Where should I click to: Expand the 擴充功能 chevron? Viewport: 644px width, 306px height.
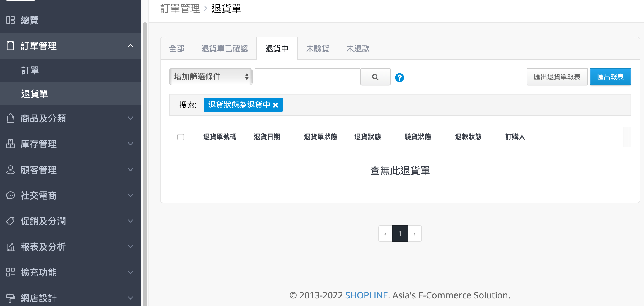pyautogui.click(x=130, y=272)
